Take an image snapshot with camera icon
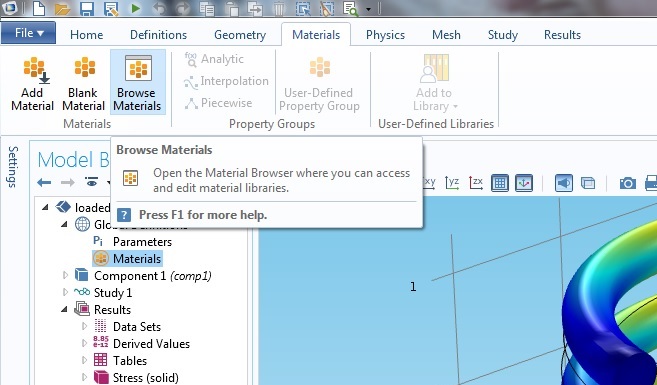This screenshot has height=385, width=657. coord(628,183)
